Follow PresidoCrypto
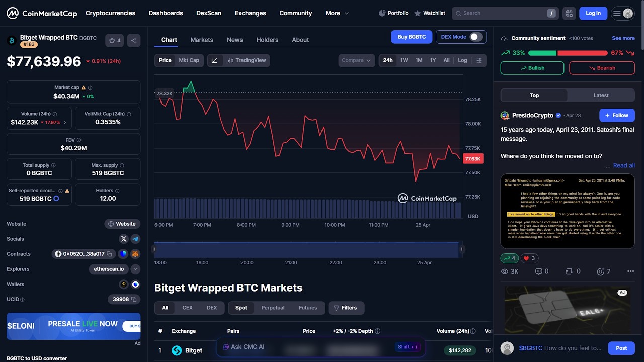The image size is (644, 362). click(617, 115)
